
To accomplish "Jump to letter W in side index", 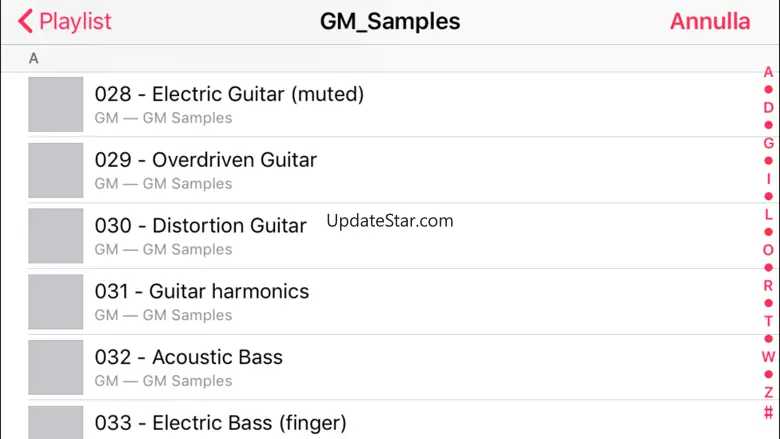I will tap(768, 357).
